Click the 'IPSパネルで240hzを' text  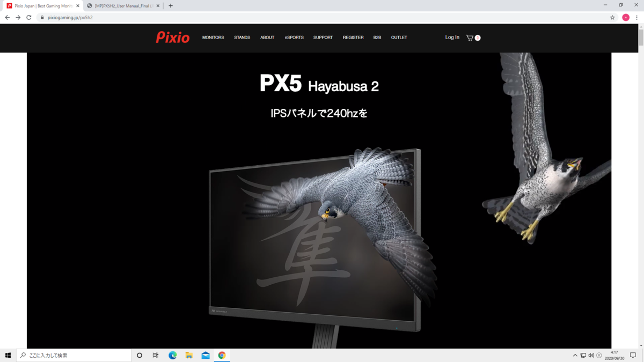pyautogui.click(x=319, y=113)
